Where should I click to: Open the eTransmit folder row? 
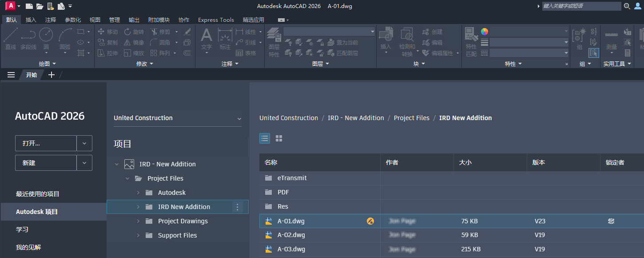coord(452,178)
